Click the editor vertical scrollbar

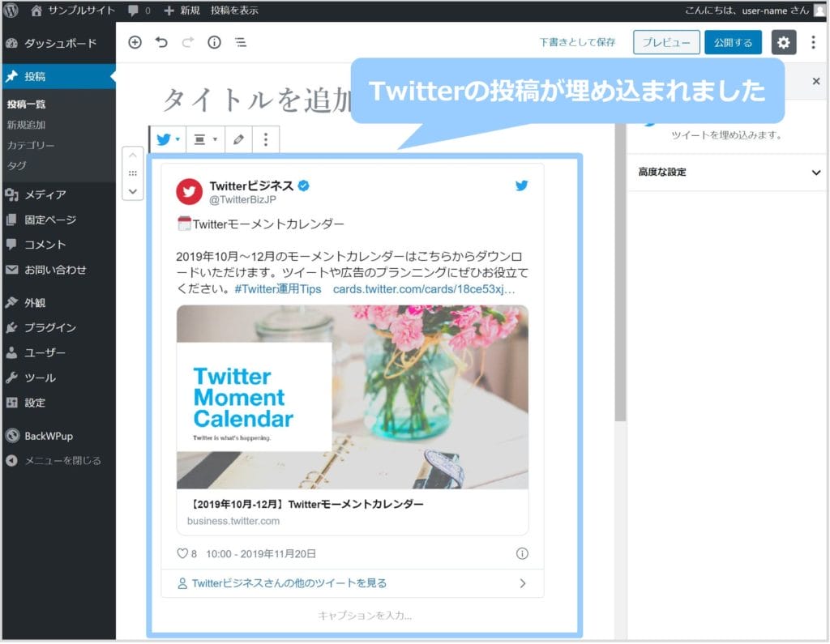click(x=620, y=272)
